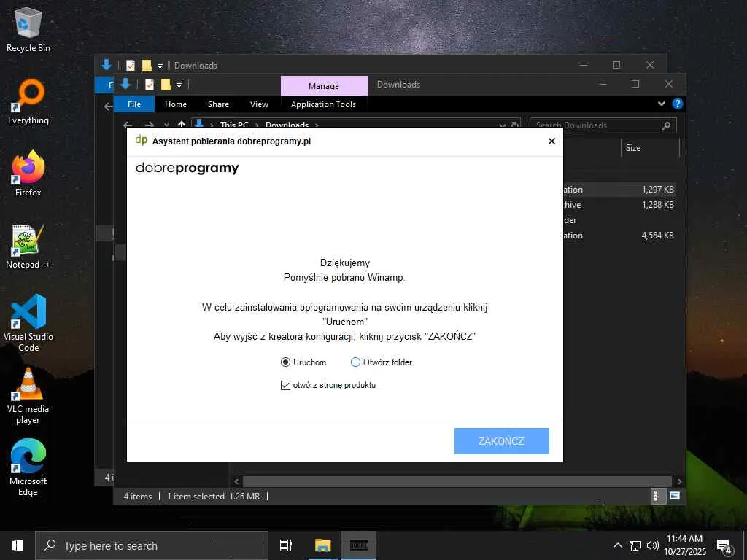Open the Visual Studio Code shortcut
Viewport: 747px width, 560px height.
point(28,323)
